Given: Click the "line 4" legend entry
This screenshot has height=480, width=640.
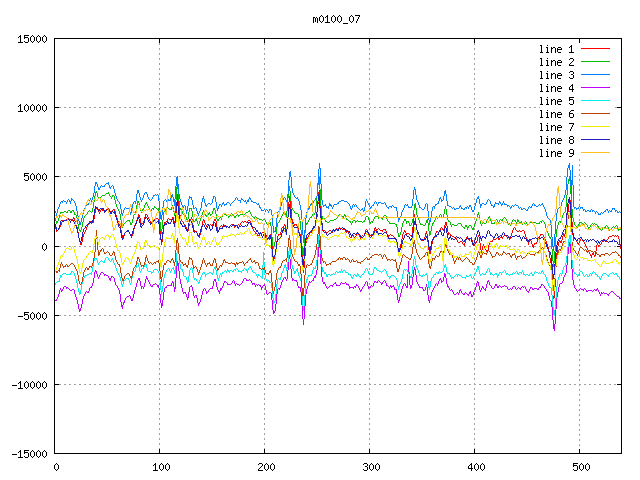Looking at the screenshot, I should pos(556,88).
